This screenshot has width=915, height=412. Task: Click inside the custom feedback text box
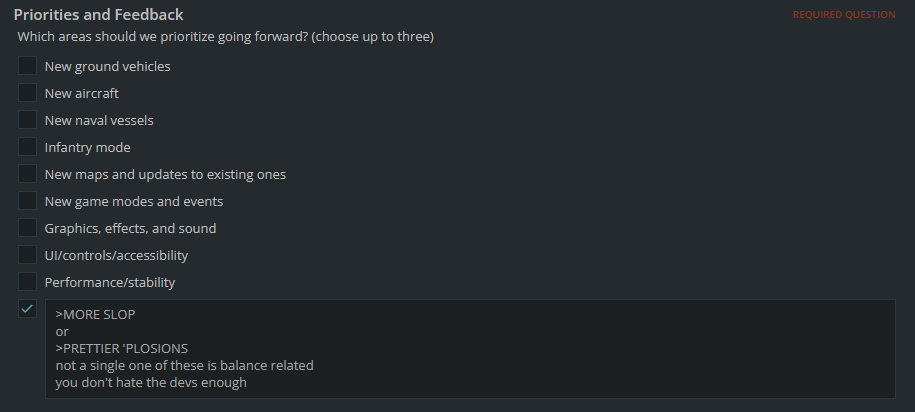coord(470,349)
